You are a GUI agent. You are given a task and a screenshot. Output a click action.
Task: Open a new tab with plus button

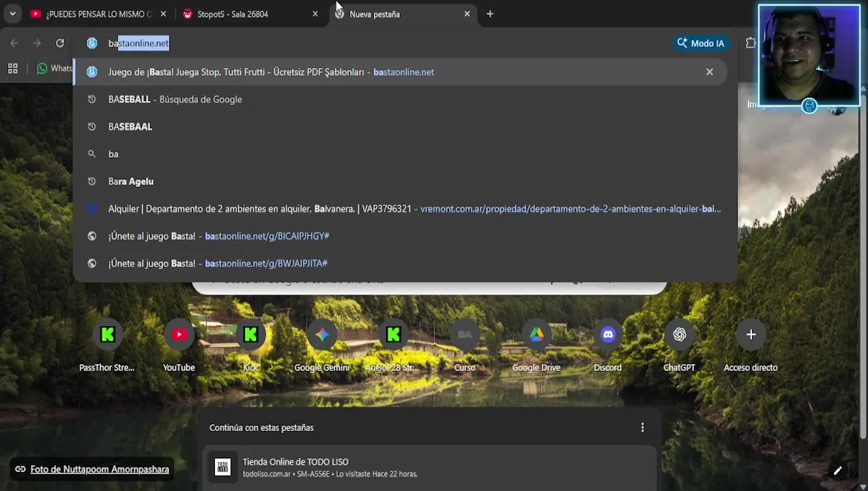pyautogui.click(x=490, y=14)
